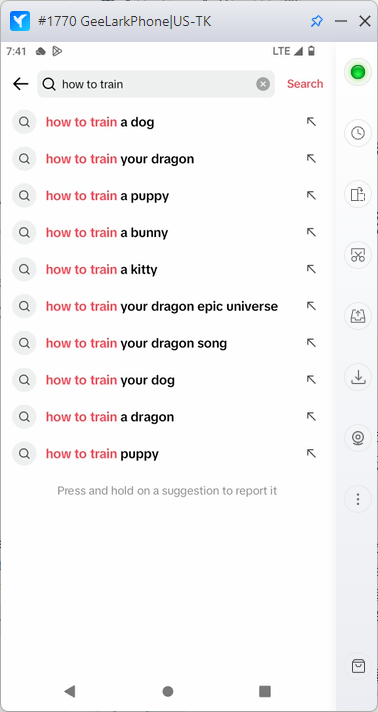Tap the Android back triangle button
This screenshot has width=378, height=712.
[70, 691]
